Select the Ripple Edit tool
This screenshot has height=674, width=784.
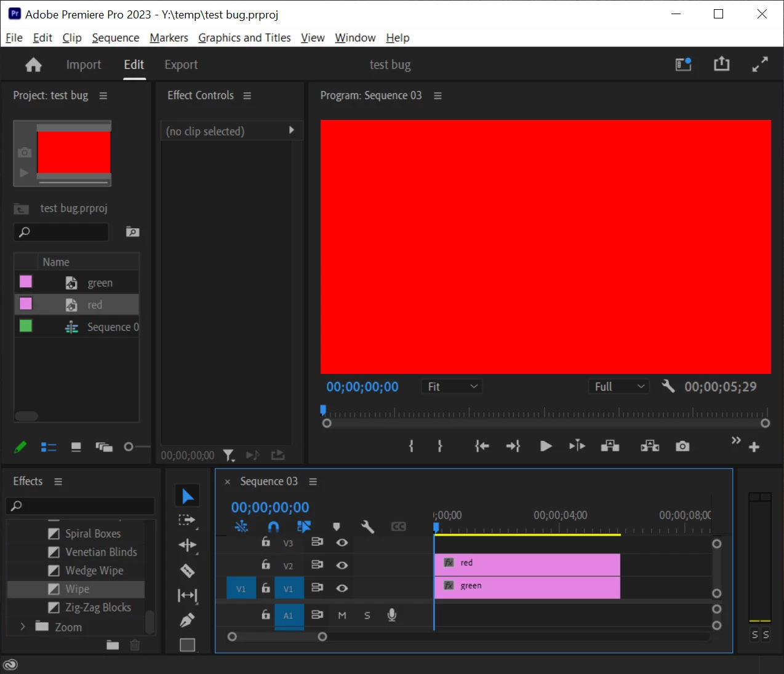tap(188, 545)
